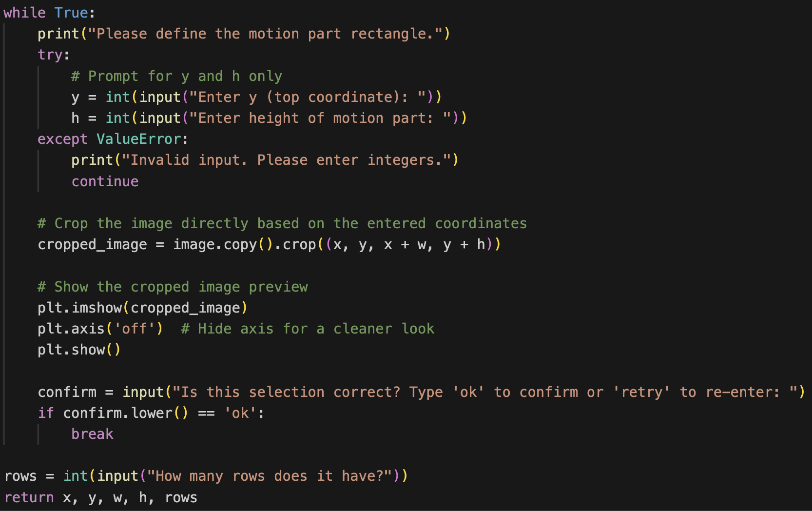Viewport: 812px width, 511px height.
Task: Click the 'off' string in plt.axis
Action: tap(135, 329)
